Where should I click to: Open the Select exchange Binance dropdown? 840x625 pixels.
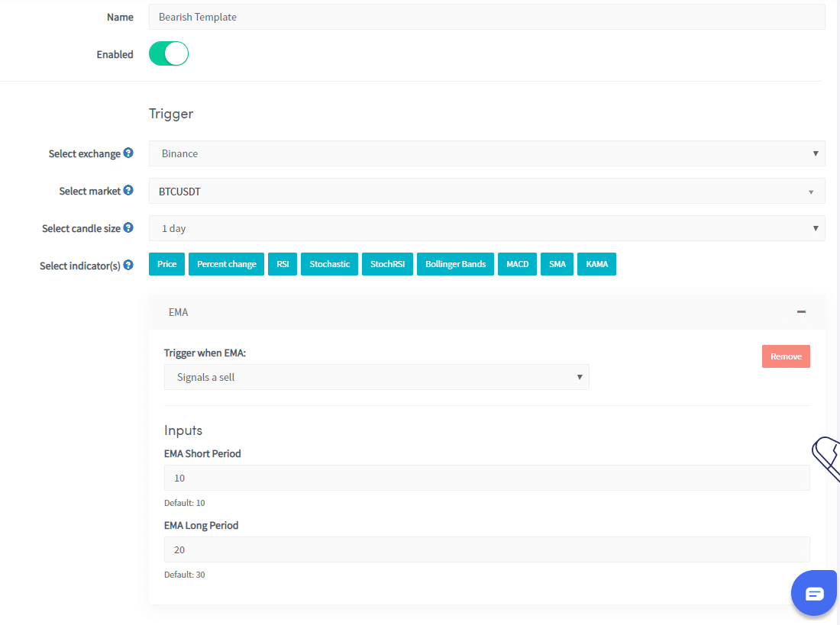tap(486, 153)
